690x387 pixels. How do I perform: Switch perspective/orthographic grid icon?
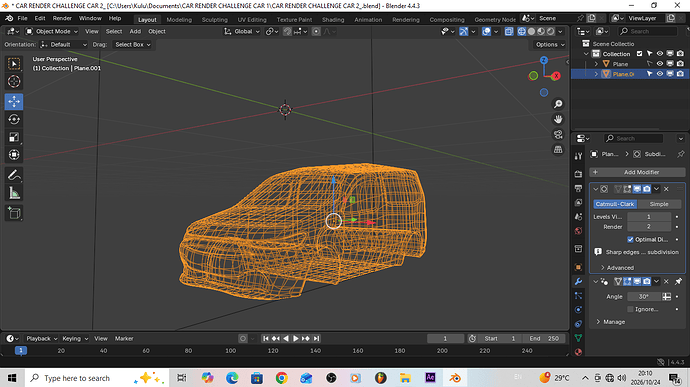558,150
